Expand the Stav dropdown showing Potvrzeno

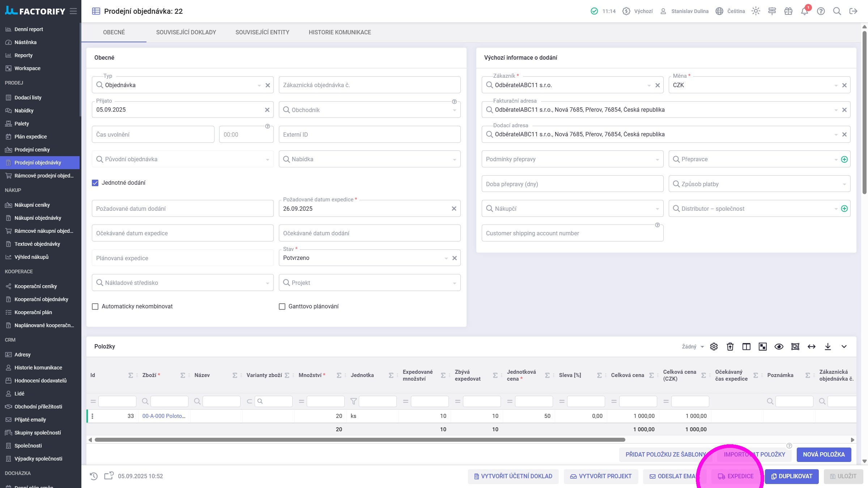coord(446,258)
